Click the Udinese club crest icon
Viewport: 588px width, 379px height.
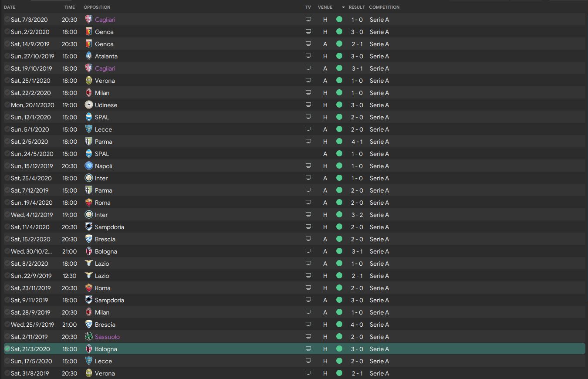coord(88,105)
